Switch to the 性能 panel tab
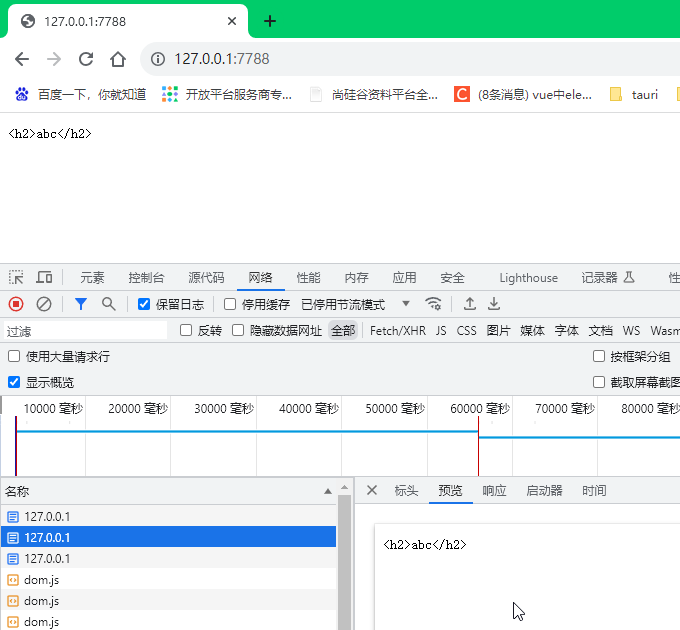 [308, 277]
